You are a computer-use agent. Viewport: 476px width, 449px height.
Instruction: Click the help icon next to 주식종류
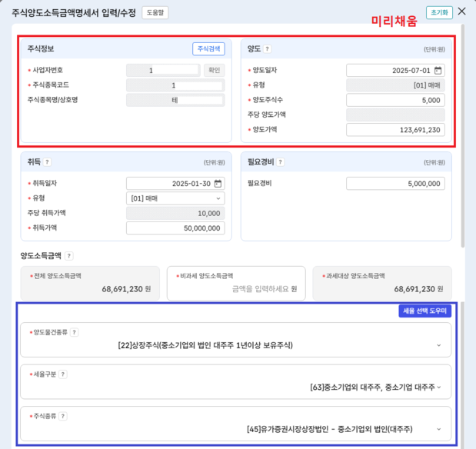click(62, 416)
